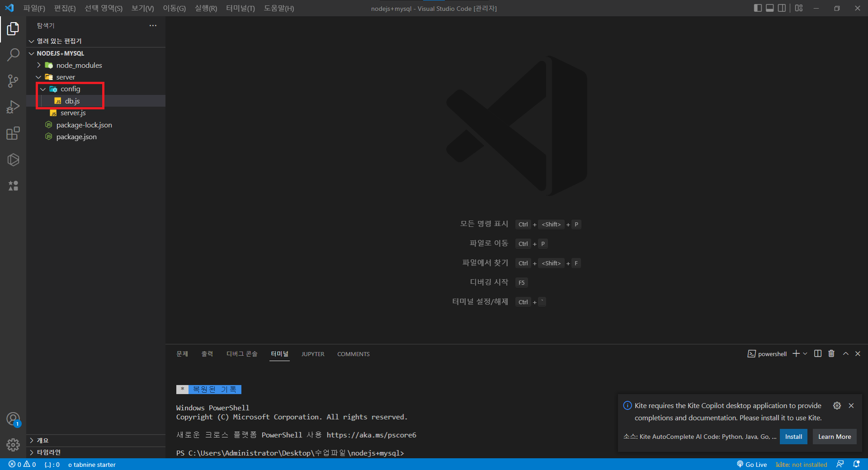Open the 도움말(H) menu
This screenshot has height=470, width=868.
279,8
